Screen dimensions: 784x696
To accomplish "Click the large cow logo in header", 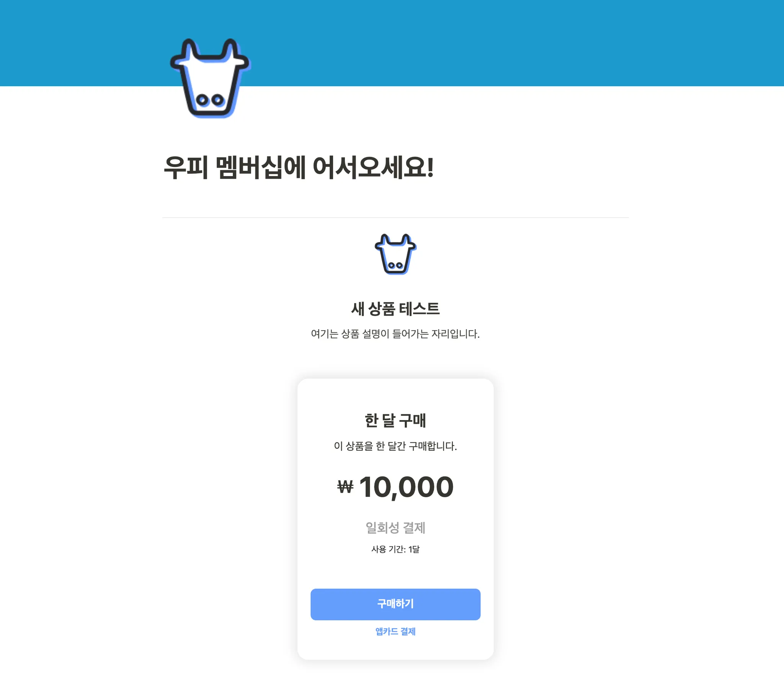I will tap(210, 78).
